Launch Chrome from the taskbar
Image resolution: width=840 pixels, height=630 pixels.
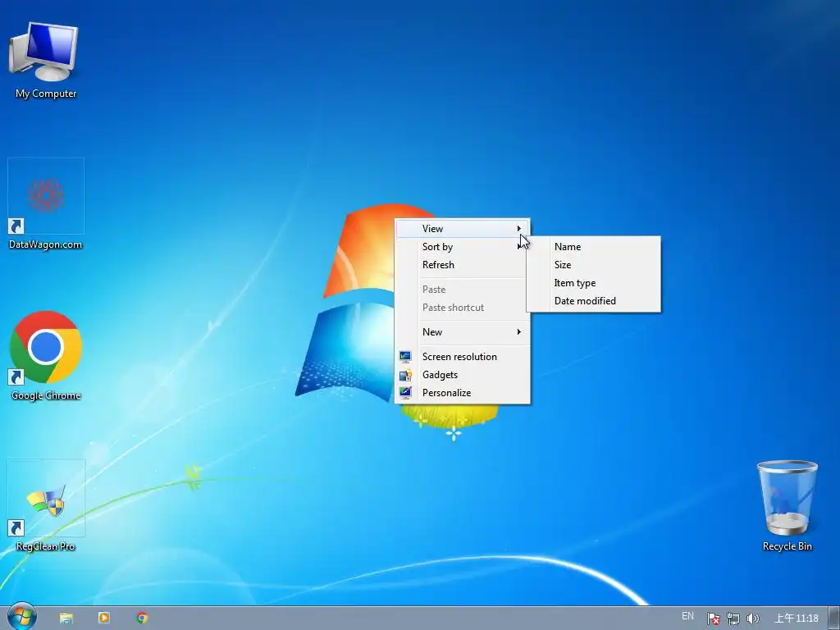coord(142,618)
